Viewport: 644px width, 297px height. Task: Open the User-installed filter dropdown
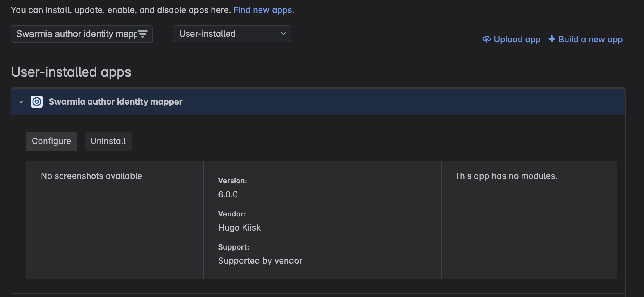(x=232, y=34)
